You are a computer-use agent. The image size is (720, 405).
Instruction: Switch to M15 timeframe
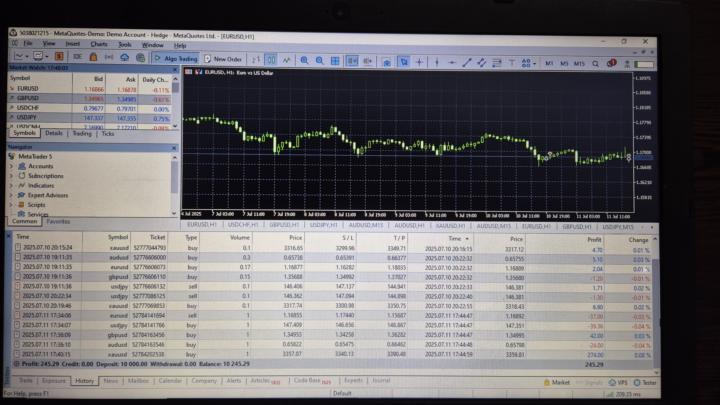(579, 64)
